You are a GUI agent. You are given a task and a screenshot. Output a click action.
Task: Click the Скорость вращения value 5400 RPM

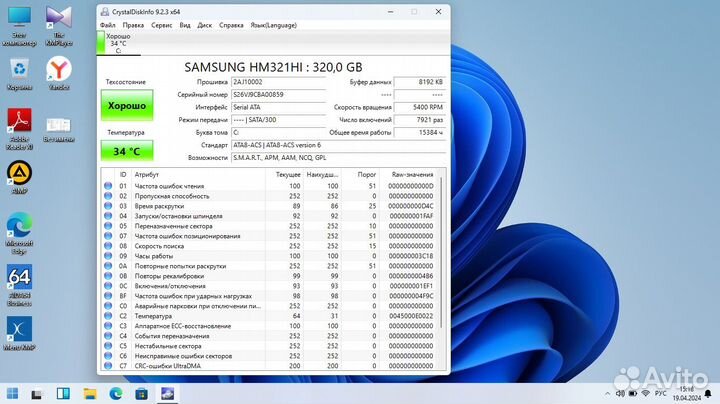pos(420,107)
